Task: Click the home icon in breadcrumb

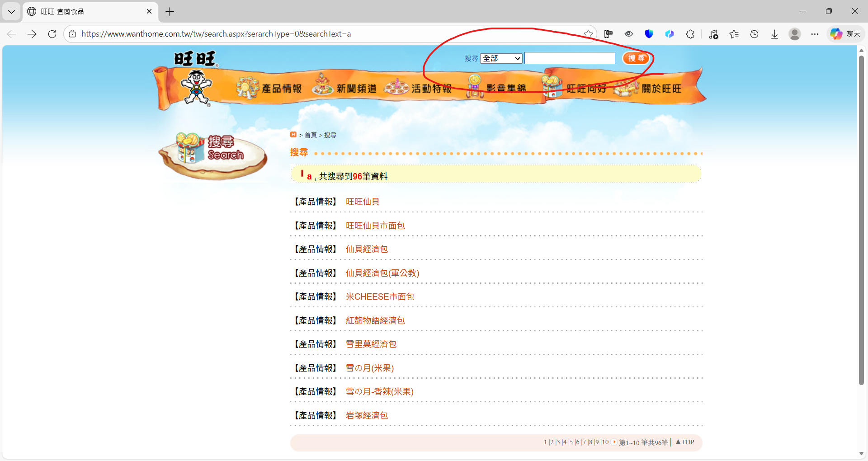Action: point(293,135)
